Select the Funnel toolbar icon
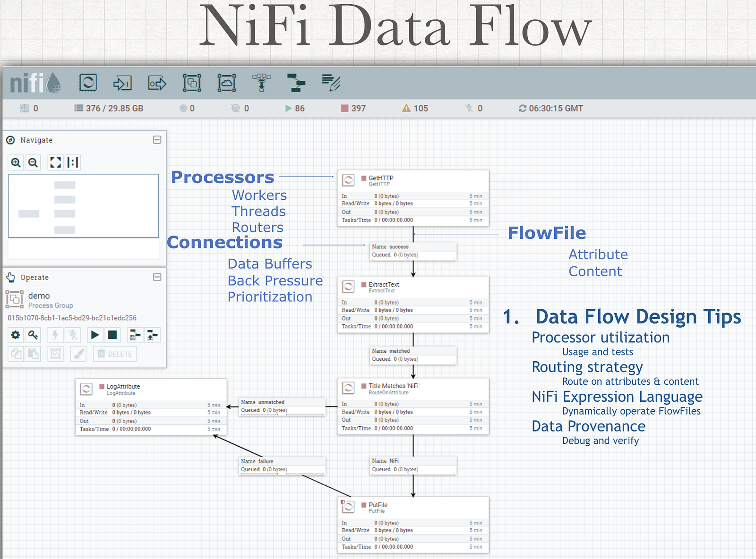The width and height of the screenshot is (756, 559). tap(261, 83)
